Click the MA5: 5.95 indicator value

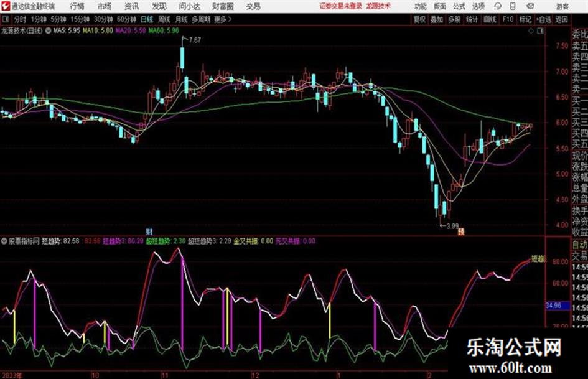pyautogui.click(x=67, y=30)
